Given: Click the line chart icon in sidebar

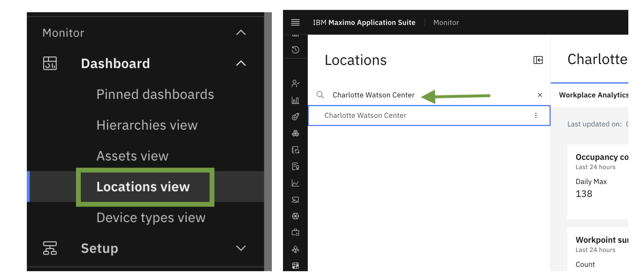Looking at the screenshot, I should pyautogui.click(x=295, y=183).
